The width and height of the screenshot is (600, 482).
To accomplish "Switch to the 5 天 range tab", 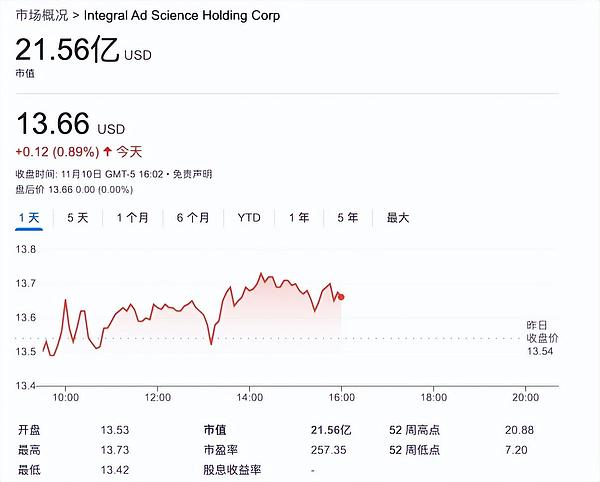I will click(77, 217).
